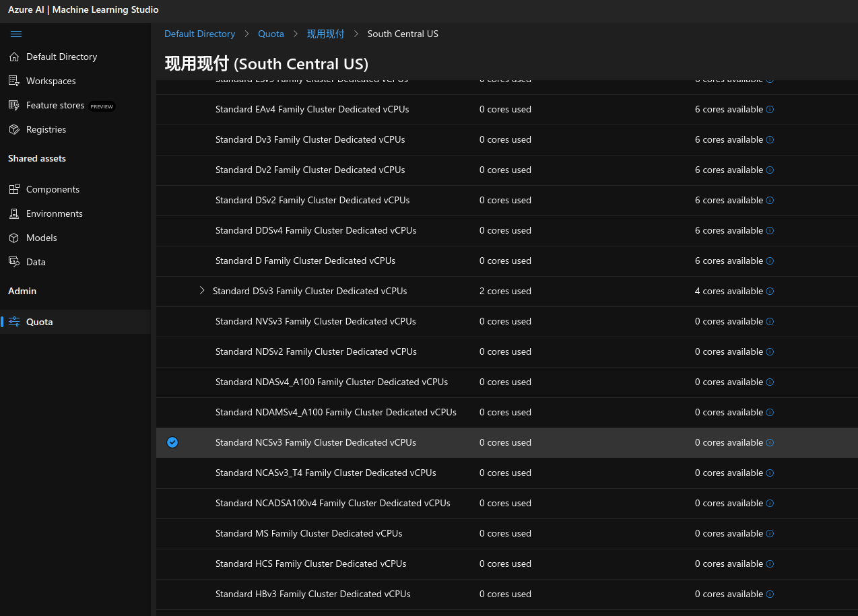
Task: Click the Default Directory home icon
Action: (13, 57)
